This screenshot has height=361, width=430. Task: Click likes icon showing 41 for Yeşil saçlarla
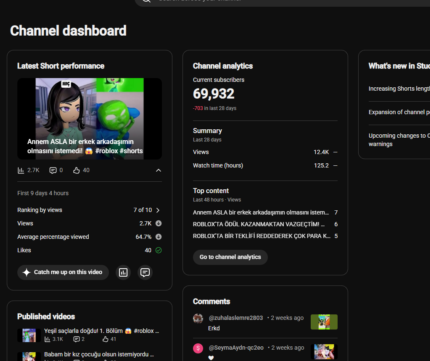coord(105,339)
